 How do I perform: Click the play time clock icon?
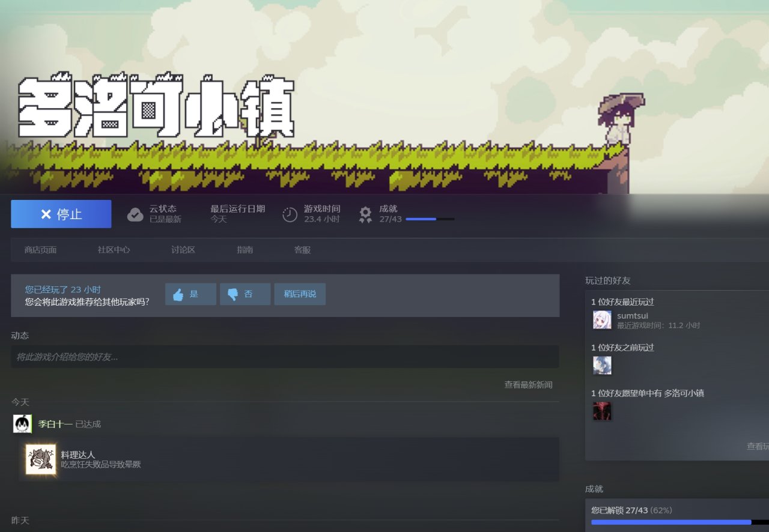click(290, 214)
